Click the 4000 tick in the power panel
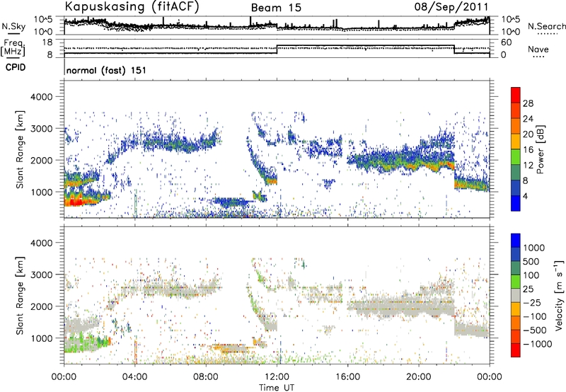This screenshot has height=392, width=566. click(41, 97)
